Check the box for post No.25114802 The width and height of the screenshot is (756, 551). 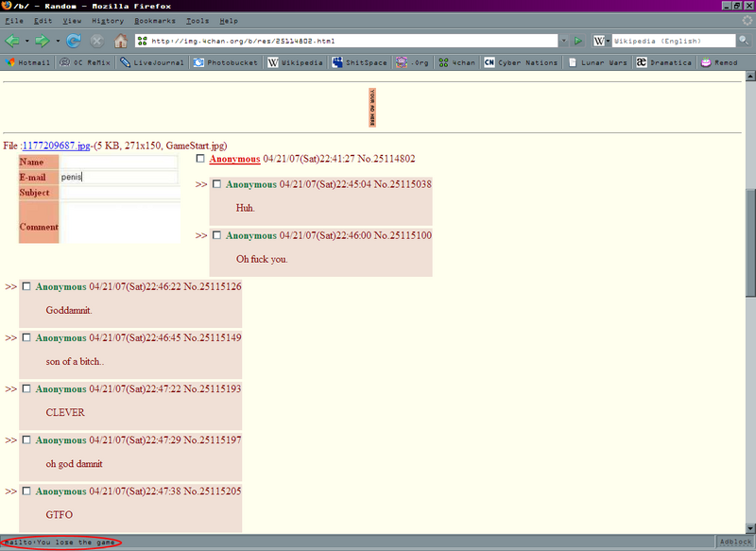[200, 159]
